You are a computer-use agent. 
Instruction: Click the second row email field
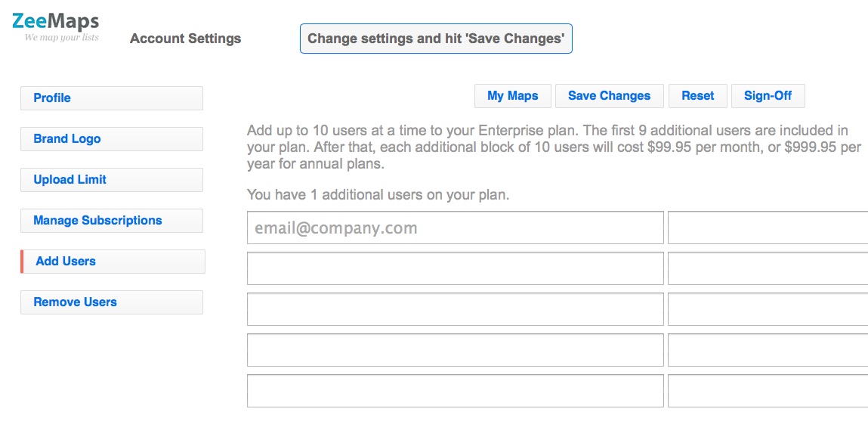pos(455,268)
